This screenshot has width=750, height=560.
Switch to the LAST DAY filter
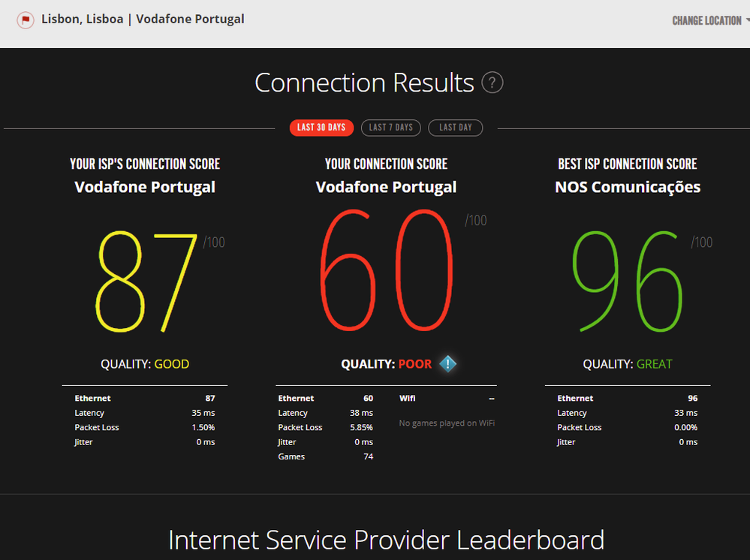coord(455,128)
